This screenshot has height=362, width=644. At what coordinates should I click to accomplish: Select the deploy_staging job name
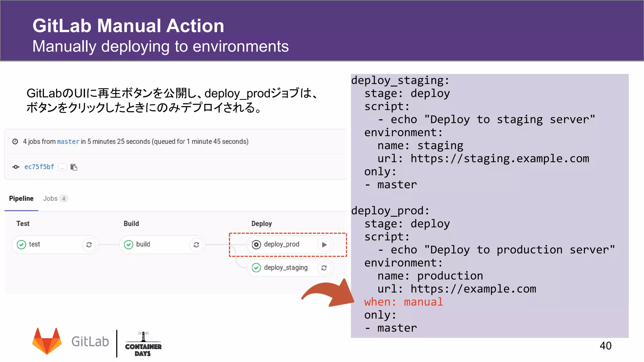286,268
